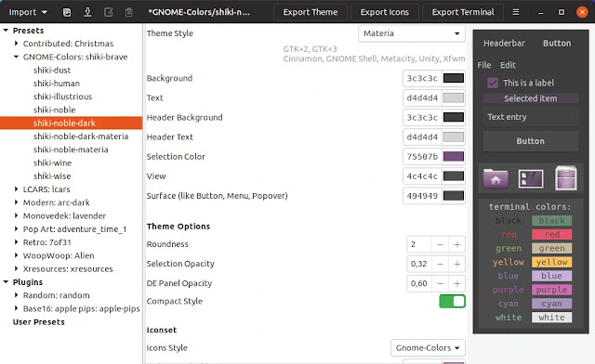Open the Selection Color purple swatch
This screenshot has width=595, height=364.
(454, 157)
